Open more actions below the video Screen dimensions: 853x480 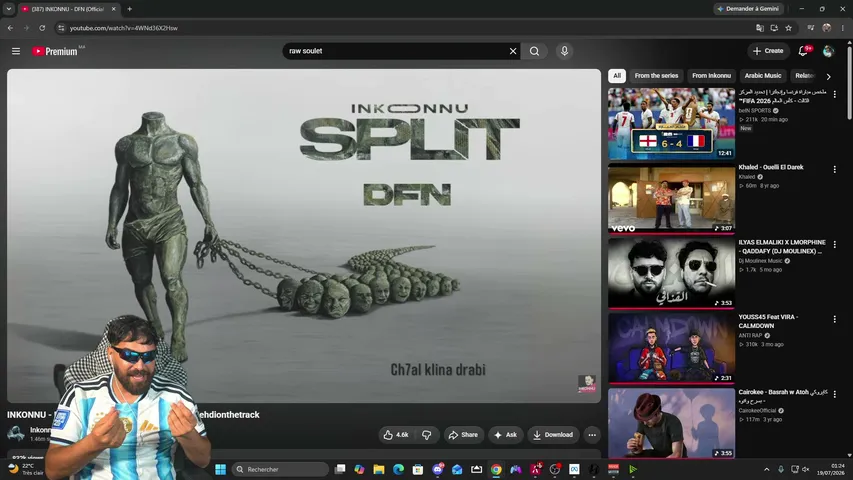pos(592,435)
